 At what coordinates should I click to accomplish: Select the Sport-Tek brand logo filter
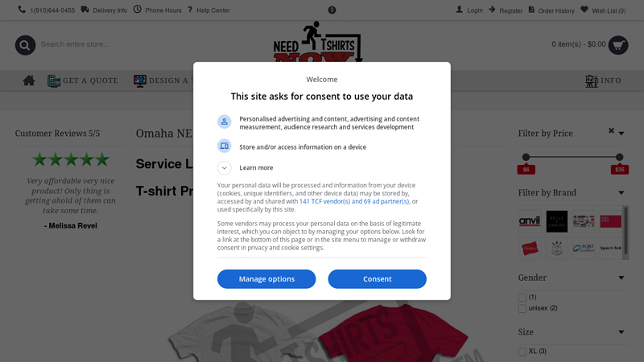pyautogui.click(x=611, y=248)
